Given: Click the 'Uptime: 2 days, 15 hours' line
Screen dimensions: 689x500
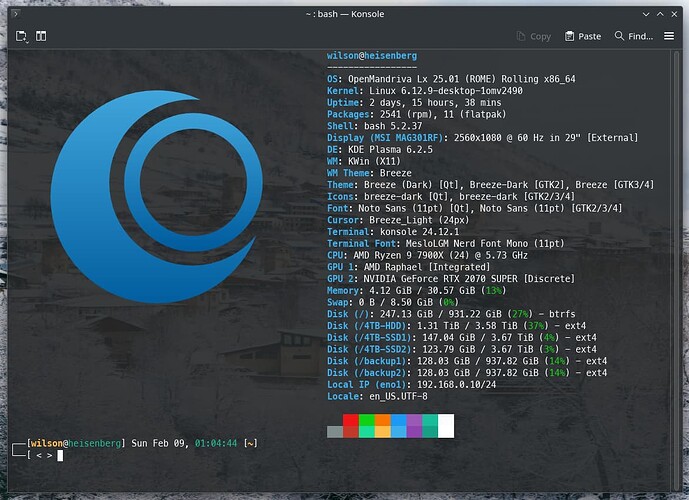Looking at the screenshot, I should click(414, 103).
